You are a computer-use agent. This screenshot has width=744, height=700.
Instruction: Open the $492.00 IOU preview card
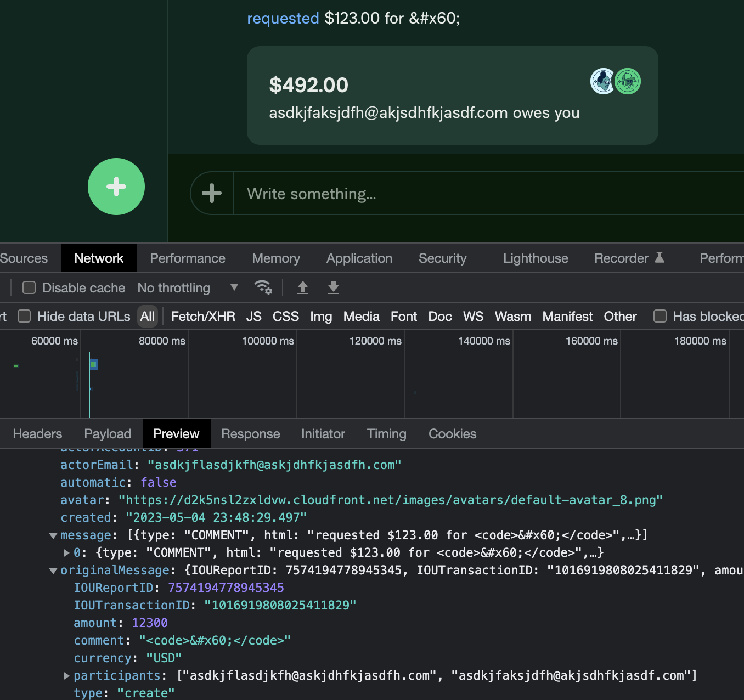pos(453,95)
